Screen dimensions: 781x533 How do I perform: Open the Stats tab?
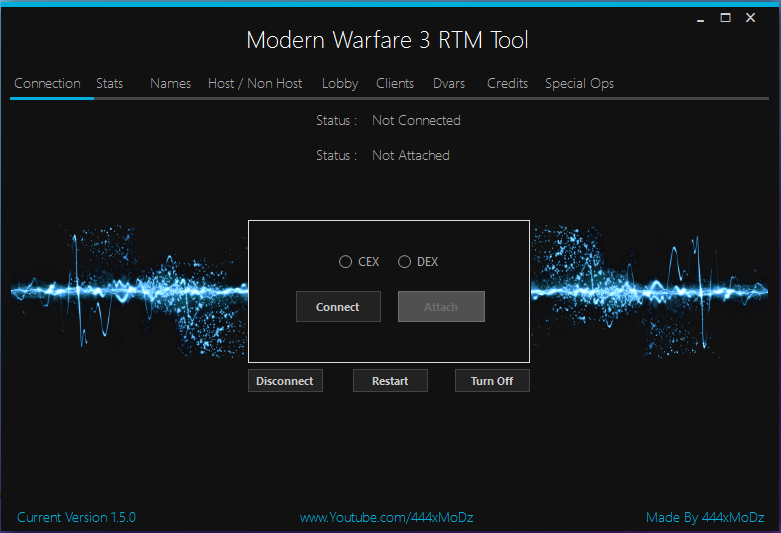click(110, 84)
